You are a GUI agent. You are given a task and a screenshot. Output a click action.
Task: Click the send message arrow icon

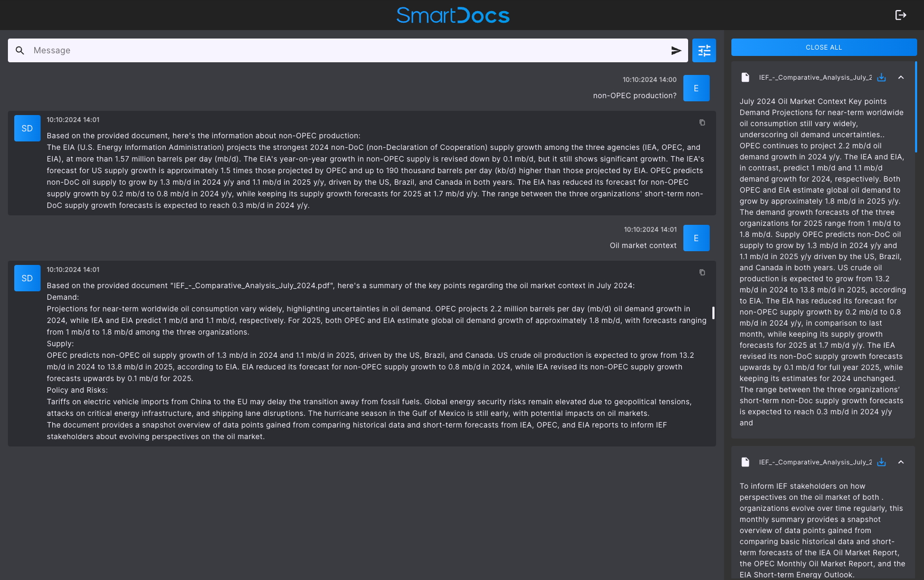[676, 51]
